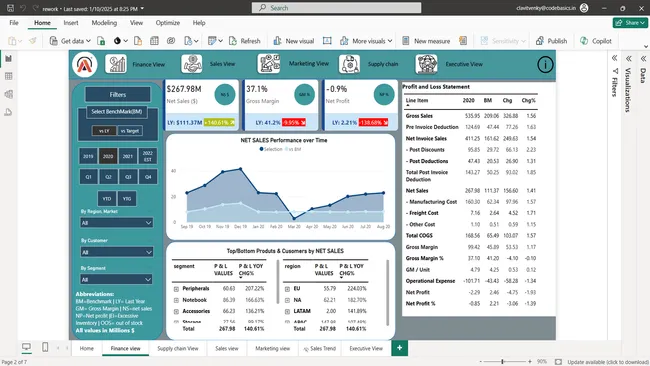Viewport: 650px width, 366px height.
Task: Click the Publish button
Action: click(x=551, y=41)
